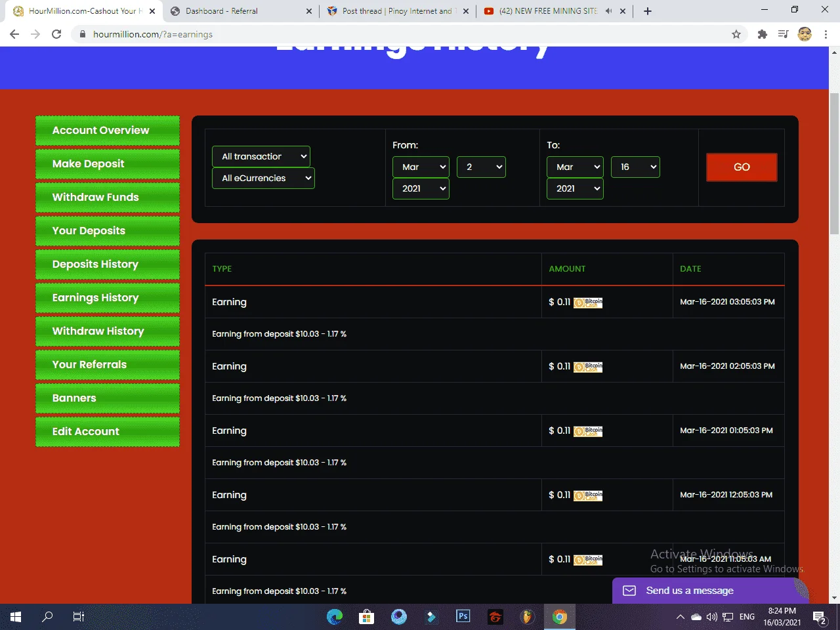The image size is (840, 630).
Task: Open Account Overview menu item
Action: pos(108,131)
